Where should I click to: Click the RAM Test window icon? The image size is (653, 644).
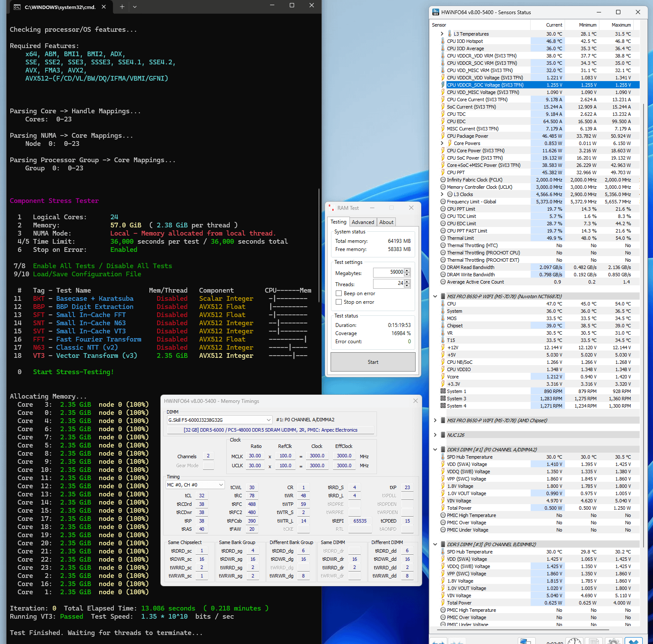tap(331, 208)
